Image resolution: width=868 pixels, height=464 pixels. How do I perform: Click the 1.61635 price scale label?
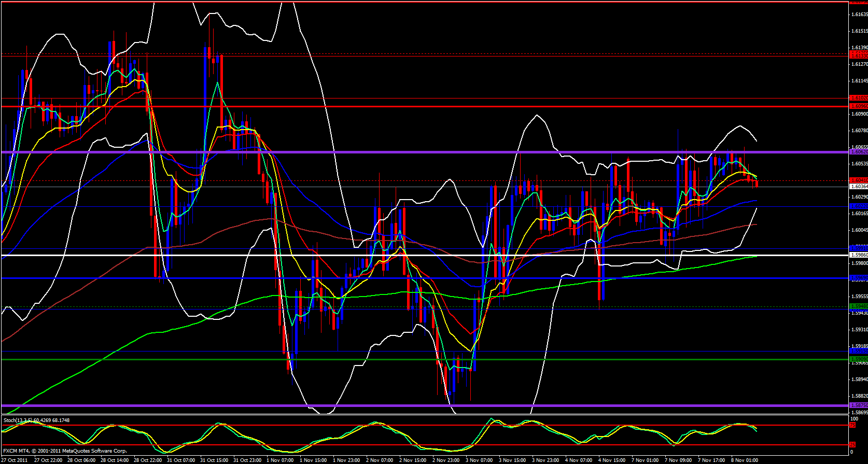coord(859,15)
